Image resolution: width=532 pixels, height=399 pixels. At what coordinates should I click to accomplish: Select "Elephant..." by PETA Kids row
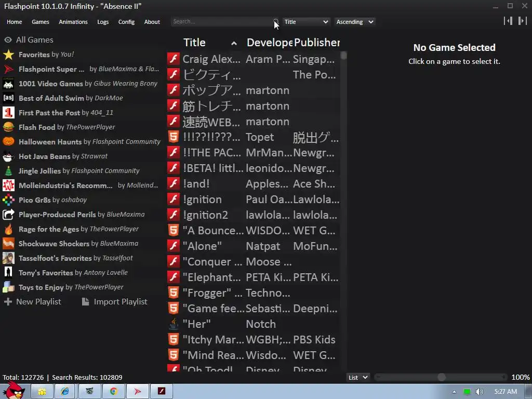[254, 277]
